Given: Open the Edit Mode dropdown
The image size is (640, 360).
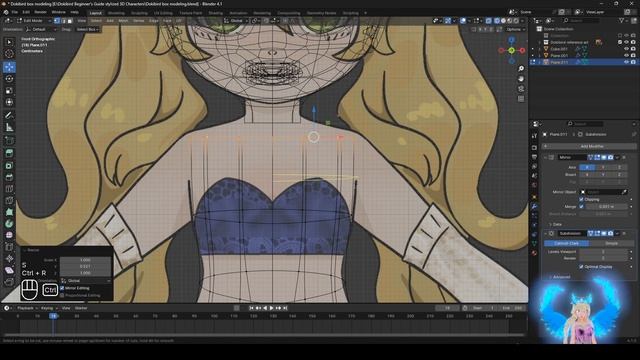Looking at the screenshot, I should click(x=34, y=20).
